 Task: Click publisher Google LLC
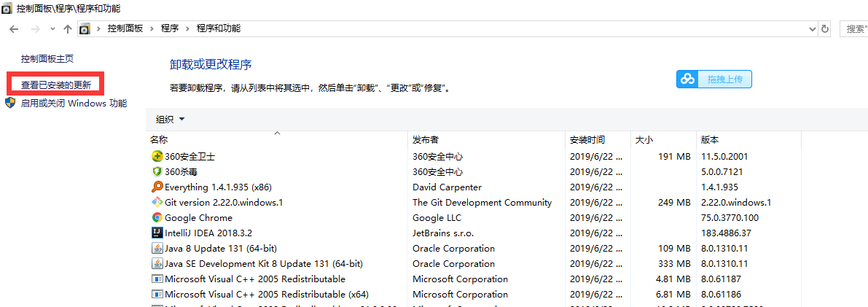click(x=437, y=218)
